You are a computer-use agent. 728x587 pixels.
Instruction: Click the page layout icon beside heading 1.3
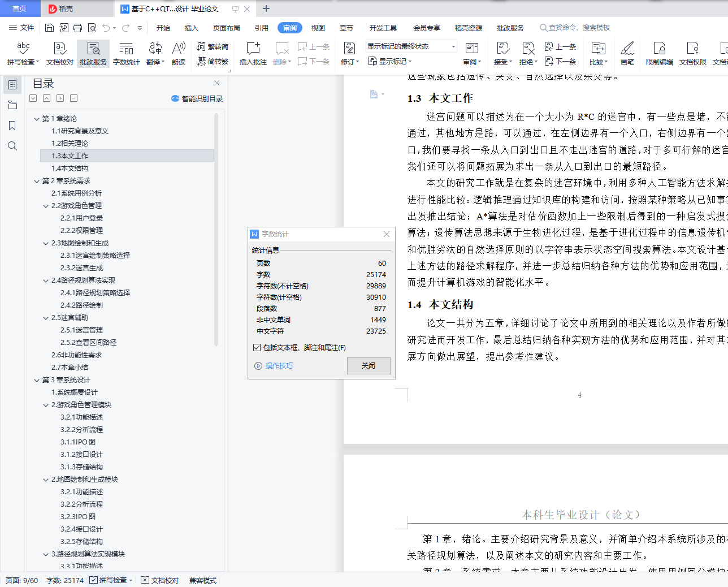374,94
